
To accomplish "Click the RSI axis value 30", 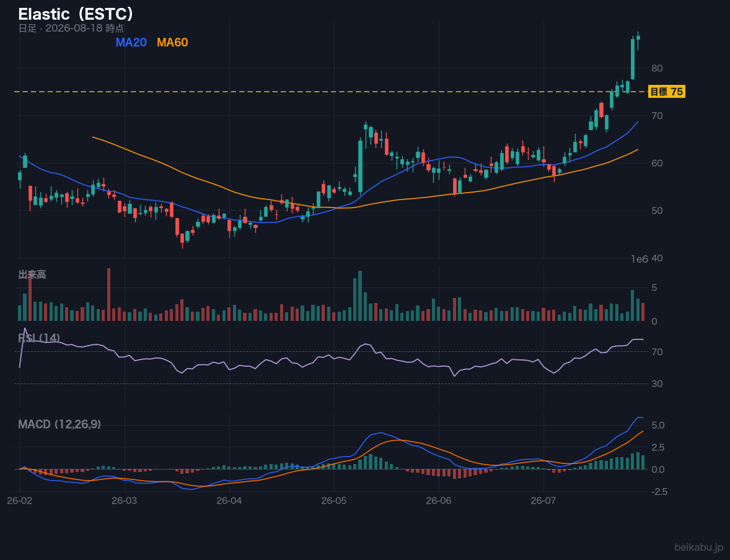I will tap(657, 384).
